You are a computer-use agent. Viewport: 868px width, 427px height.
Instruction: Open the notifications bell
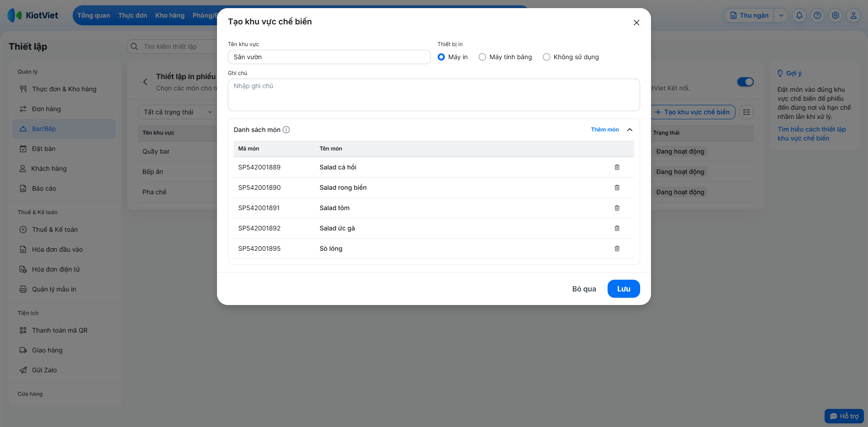799,15
